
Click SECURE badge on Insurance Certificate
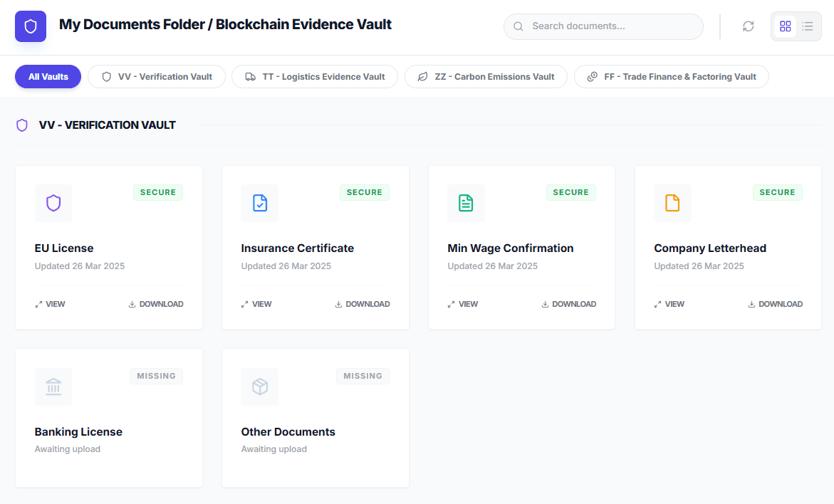click(365, 192)
